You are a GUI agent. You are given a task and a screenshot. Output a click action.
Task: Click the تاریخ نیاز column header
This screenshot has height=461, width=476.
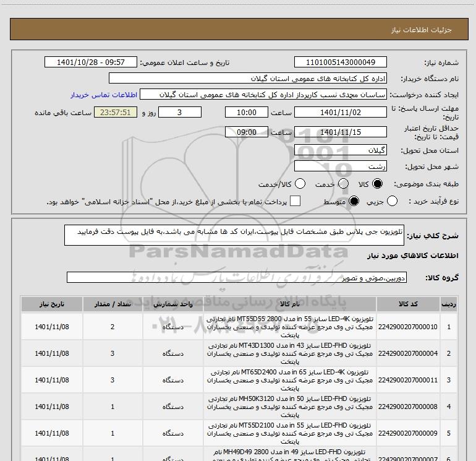[x=52, y=304]
